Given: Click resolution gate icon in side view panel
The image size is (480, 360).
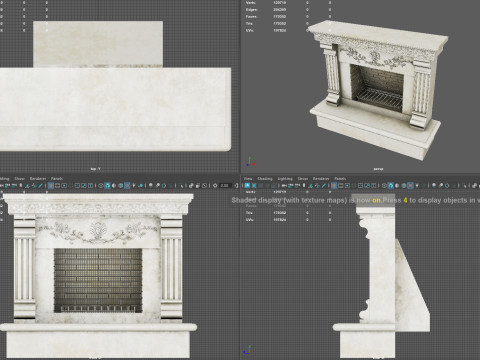Looking at the screenshot, I should pyautogui.click(x=347, y=185).
